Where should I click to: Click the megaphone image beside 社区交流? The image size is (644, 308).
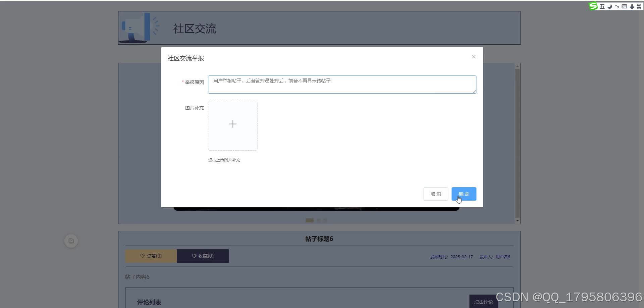[x=139, y=28]
